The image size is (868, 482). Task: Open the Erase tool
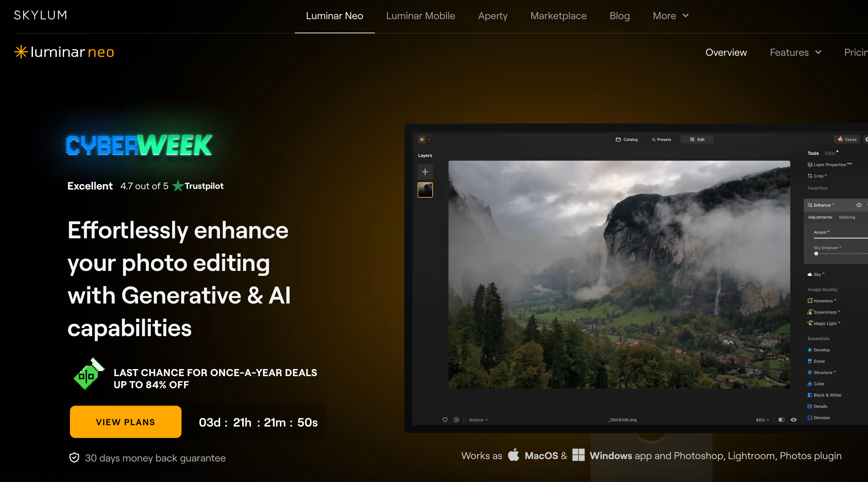click(x=816, y=361)
